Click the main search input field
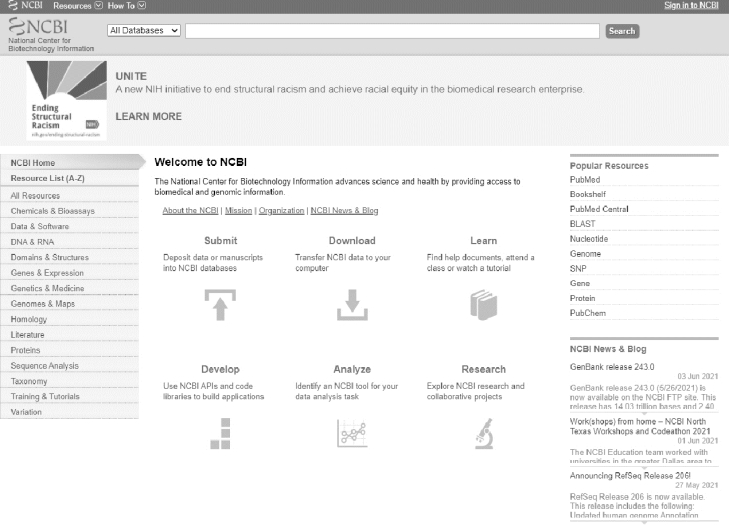Screen dimensions: 729x525 tap(392, 31)
